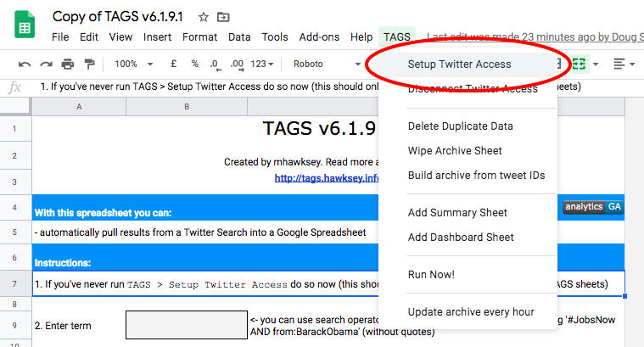Choose Update archive every hour

tap(468, 312)
